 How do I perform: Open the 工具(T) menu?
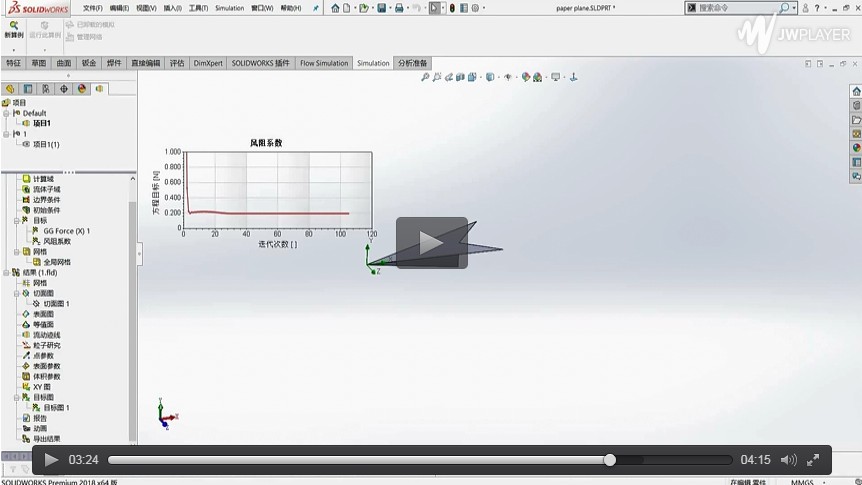pos(198,8)
